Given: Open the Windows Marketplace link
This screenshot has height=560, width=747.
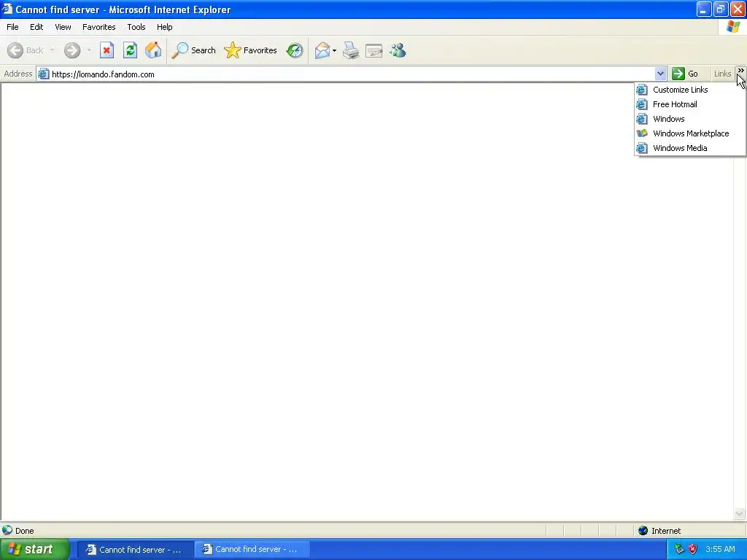Looking at the screenshot, I should pos(690,133).
